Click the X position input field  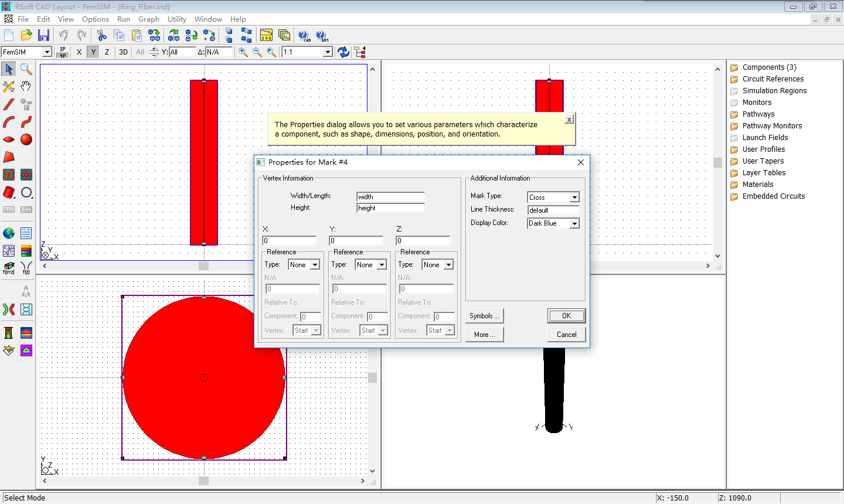290,241
